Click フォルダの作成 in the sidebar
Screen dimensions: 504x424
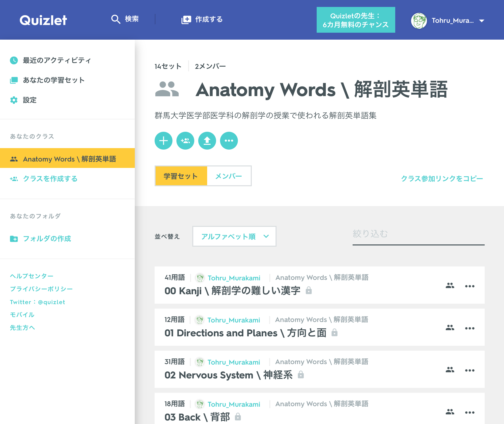tap(47, 238)
